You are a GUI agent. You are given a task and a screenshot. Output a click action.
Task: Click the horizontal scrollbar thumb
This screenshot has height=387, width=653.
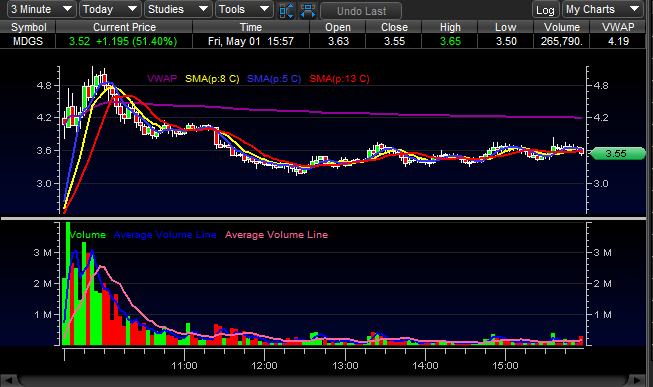click(x=323, y=380)
